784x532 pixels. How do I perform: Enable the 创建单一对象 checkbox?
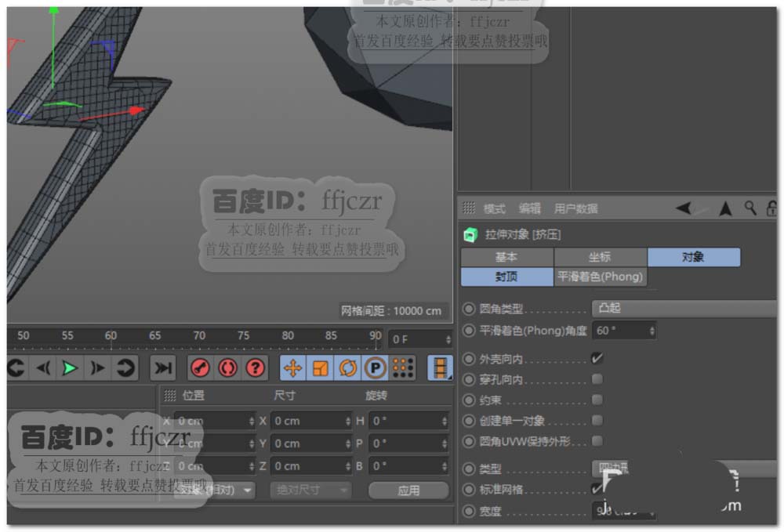coord(597,421)
